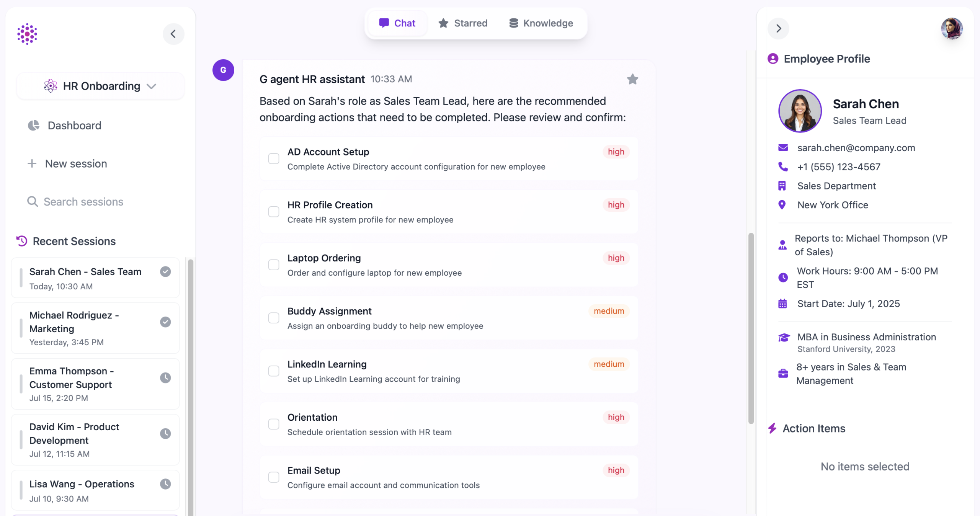Click the email envelope icon in profile
This screenshot has width=980, height=516.
tap(783, 148)
